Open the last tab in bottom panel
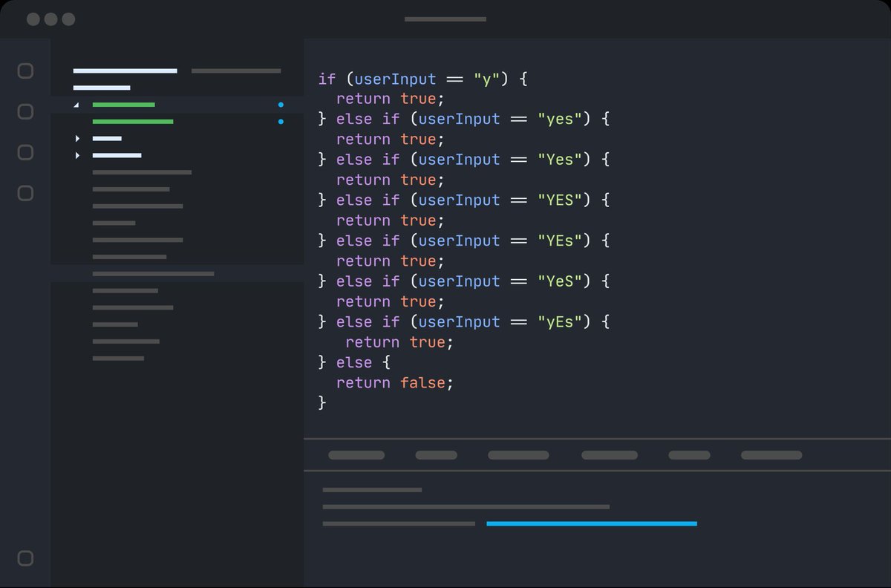The width and height of the screenshot is (891, 588). [x=771, y=455]
